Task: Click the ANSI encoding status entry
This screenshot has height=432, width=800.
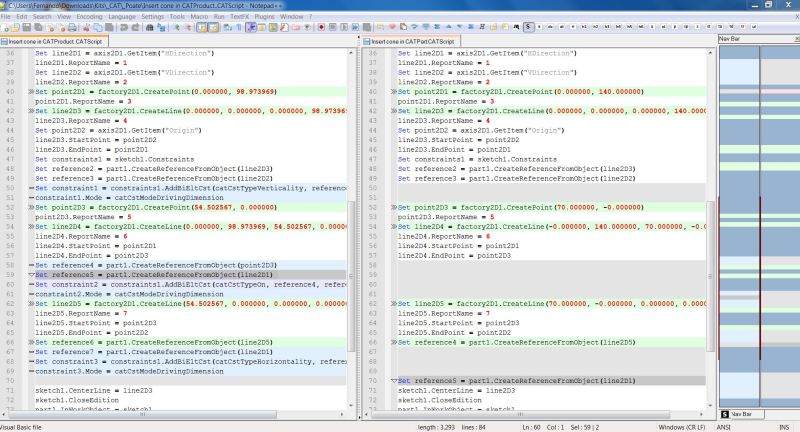Action: pos(723,427)
